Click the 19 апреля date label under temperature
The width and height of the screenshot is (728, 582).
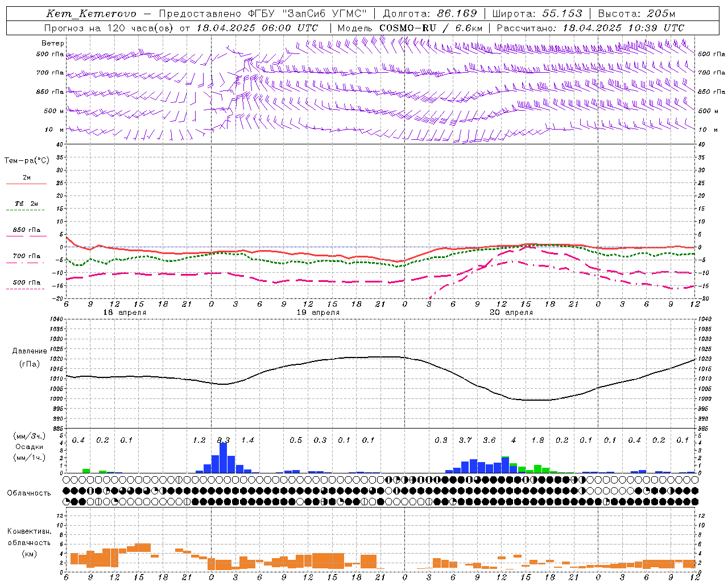click(x=318, y=313)
